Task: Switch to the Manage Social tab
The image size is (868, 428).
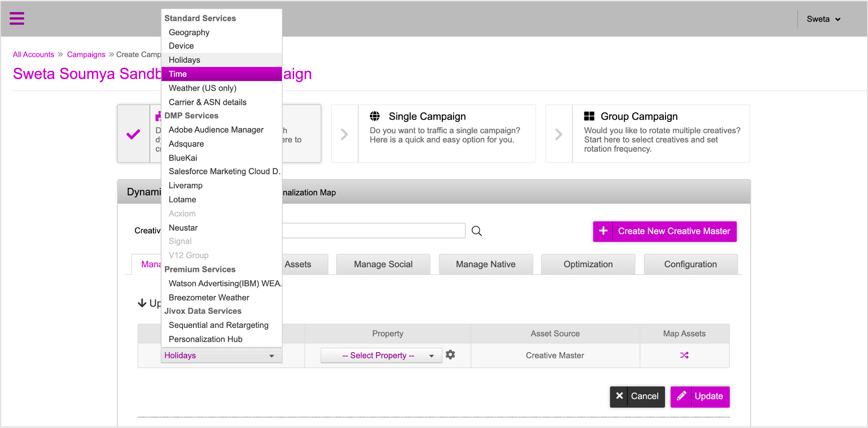Action: (383, 264)
